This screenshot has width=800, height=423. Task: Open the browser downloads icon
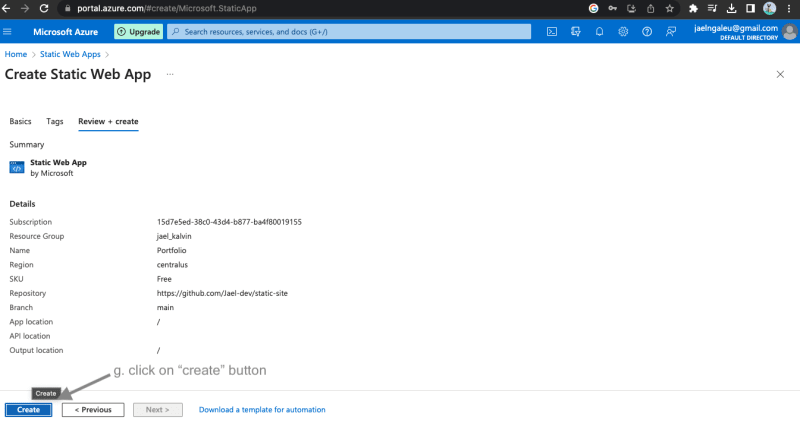[x=731, y=8]
